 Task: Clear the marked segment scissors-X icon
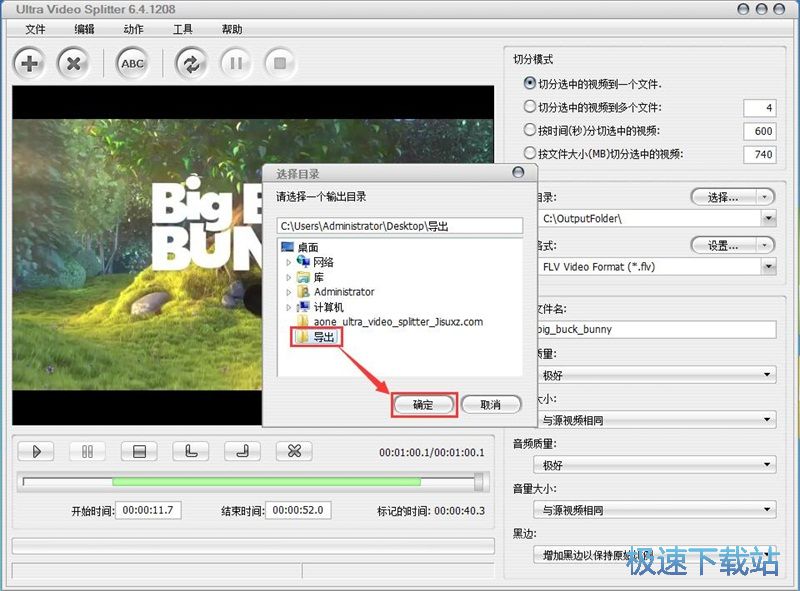coord(294,451)
